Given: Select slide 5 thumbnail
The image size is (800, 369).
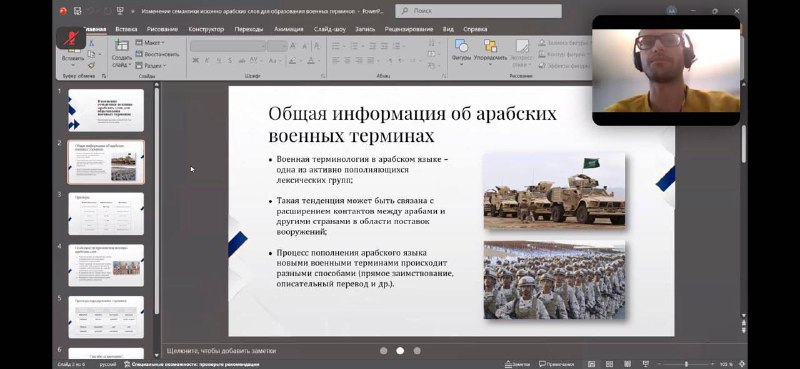Looking at the screenshot, I should click(x=106, y=317).
